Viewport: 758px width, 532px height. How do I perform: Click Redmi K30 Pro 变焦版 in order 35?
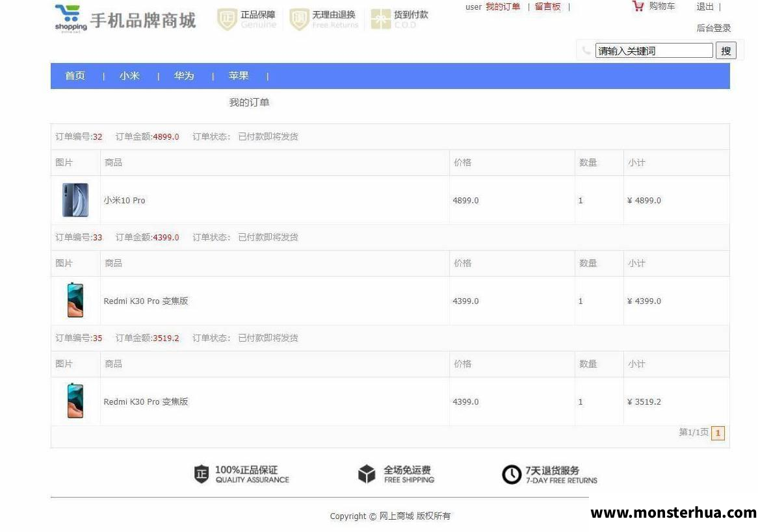coord(146,401)
